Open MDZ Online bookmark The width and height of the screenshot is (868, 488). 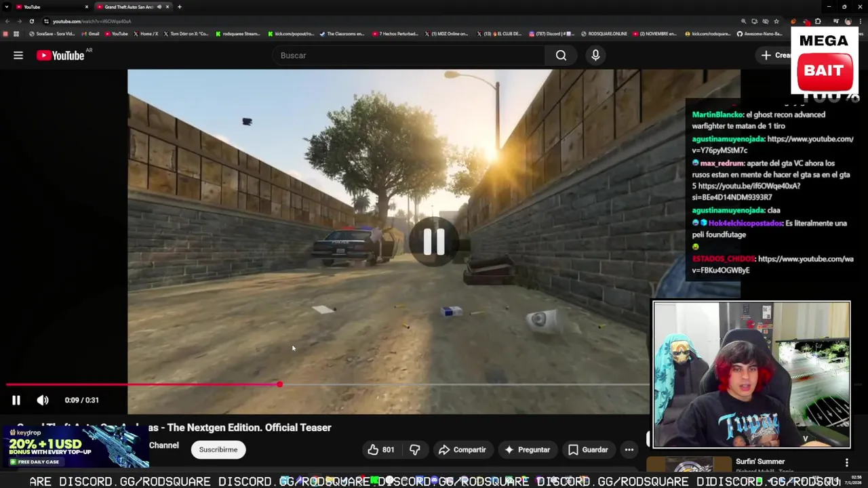tap(447, 34)
